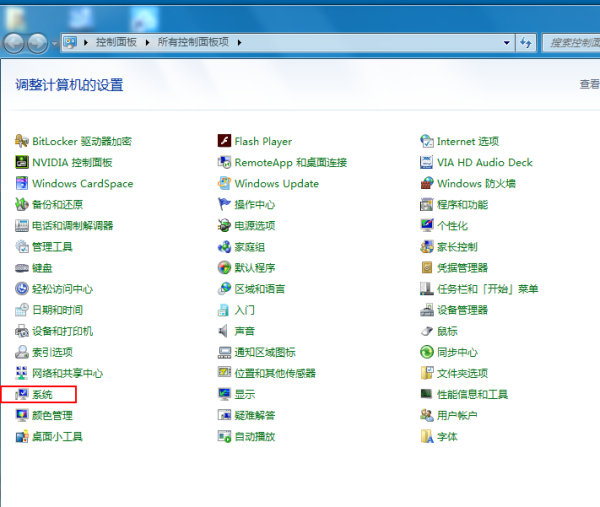Expand the arrow after 所有控制面板项 breadcrumb
Image resolution: width=600 pixels, height=507 pixels.
tap(239, 42)
